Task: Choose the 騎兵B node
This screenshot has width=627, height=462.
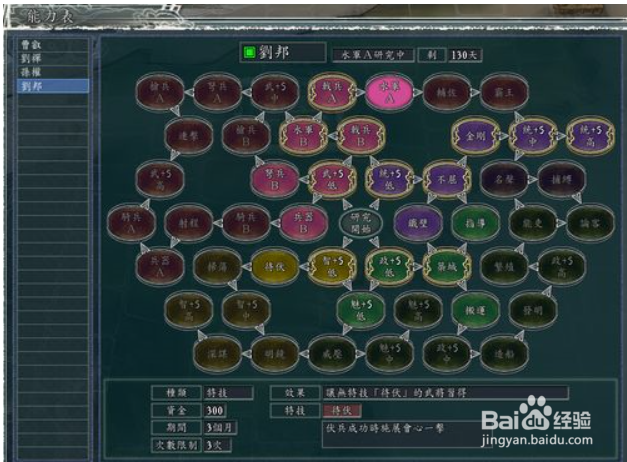Action: (x=246, y=223)
